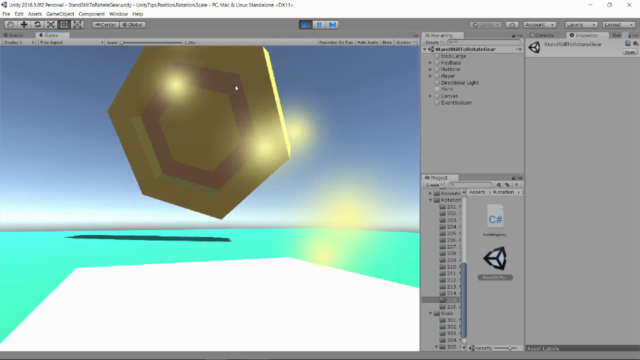Switch to the Scene tab
Viewport: 640px width, 360px height.
coord(14,35)
